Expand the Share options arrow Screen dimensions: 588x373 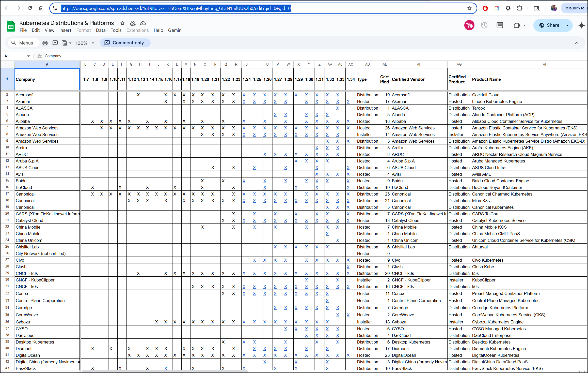point(567,25)
